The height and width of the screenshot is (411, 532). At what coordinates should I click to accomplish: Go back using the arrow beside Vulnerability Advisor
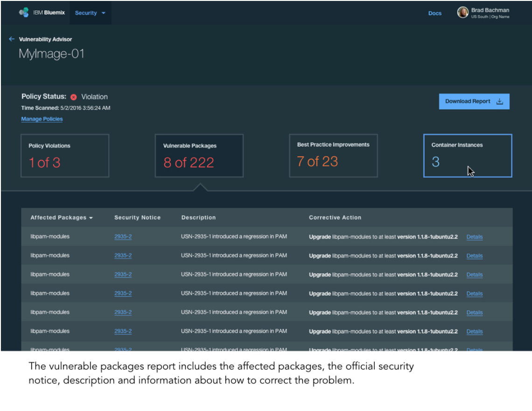(x=12, y=39)
